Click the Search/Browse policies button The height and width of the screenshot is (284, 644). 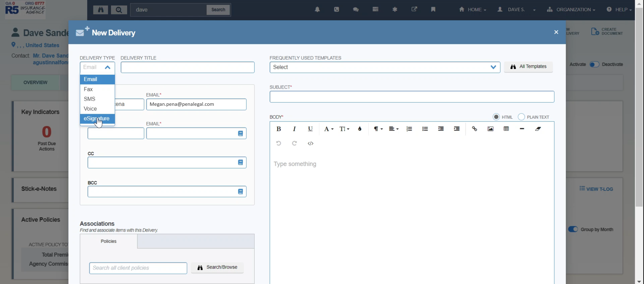pos(217,267)
